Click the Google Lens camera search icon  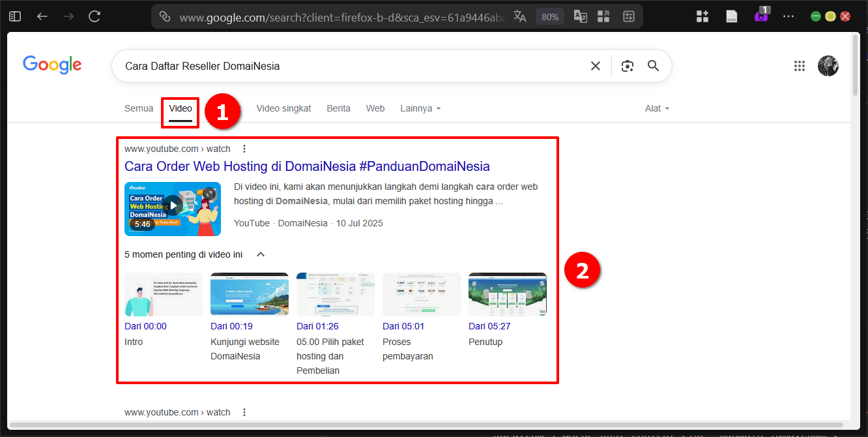[627, 65]
